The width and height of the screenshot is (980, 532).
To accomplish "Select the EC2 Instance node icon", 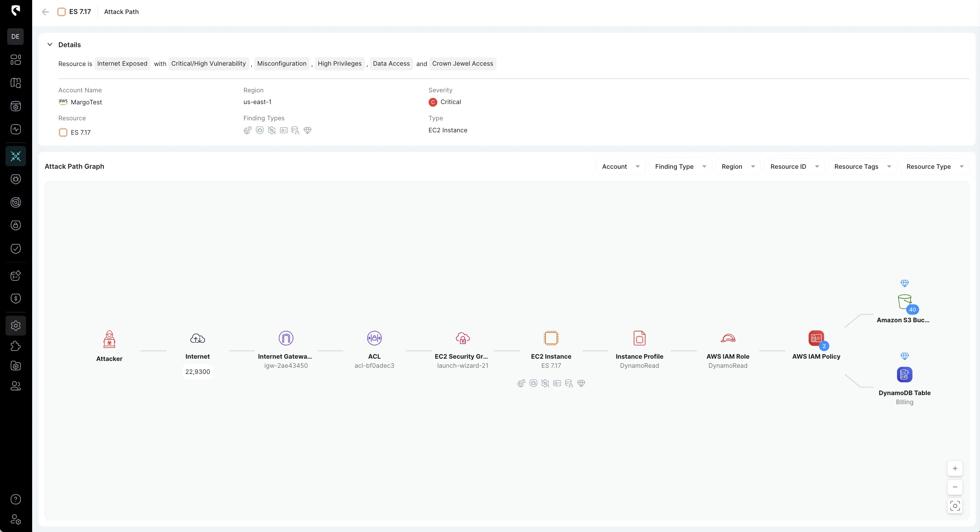I will click(x=551, y=338).
